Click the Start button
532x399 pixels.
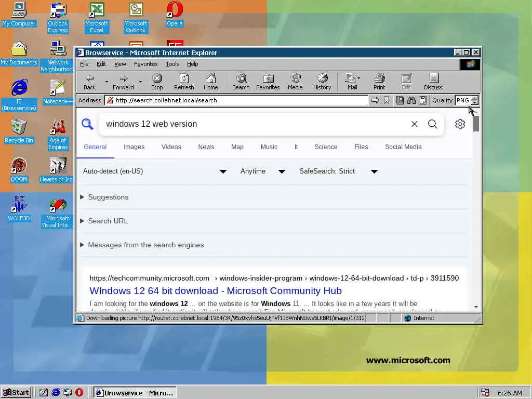click(16, 393)
